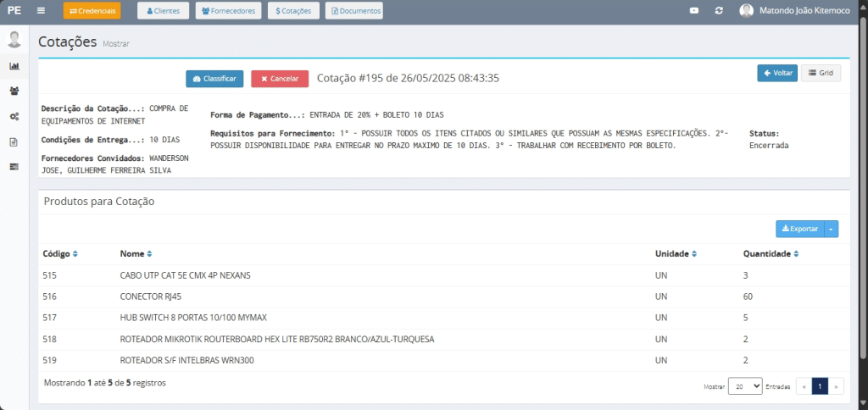Open the sidebar users group icon
The image size is (868, 410).
pos(14,91)
